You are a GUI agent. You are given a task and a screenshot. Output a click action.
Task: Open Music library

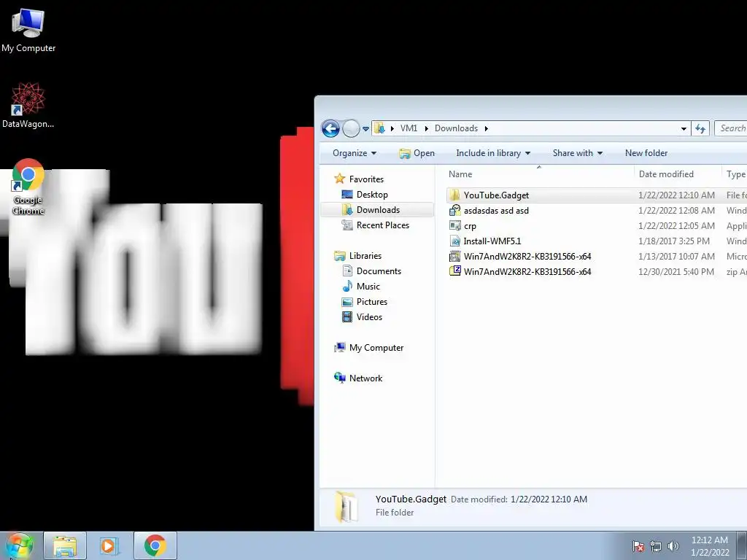point(368,286)
